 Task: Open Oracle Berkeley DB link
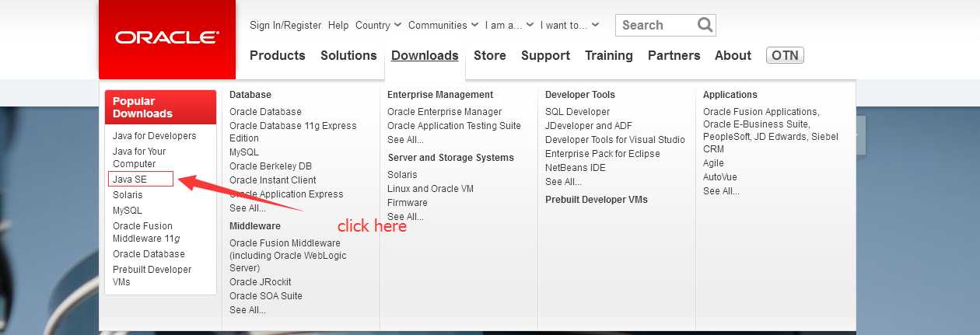click(x=271, y=166)
